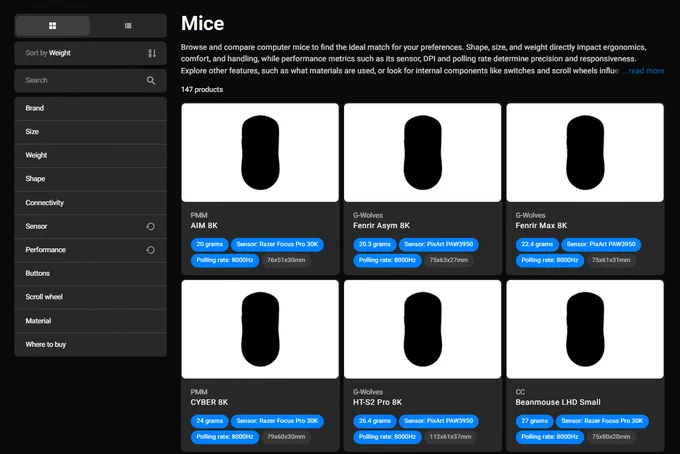Click HT-S2 Pro 8K polling rate tag

387,437
